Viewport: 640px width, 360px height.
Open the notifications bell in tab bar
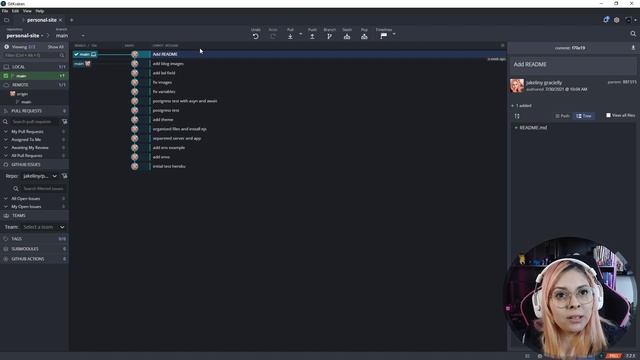pyautogui.click(x=606, y=20)
